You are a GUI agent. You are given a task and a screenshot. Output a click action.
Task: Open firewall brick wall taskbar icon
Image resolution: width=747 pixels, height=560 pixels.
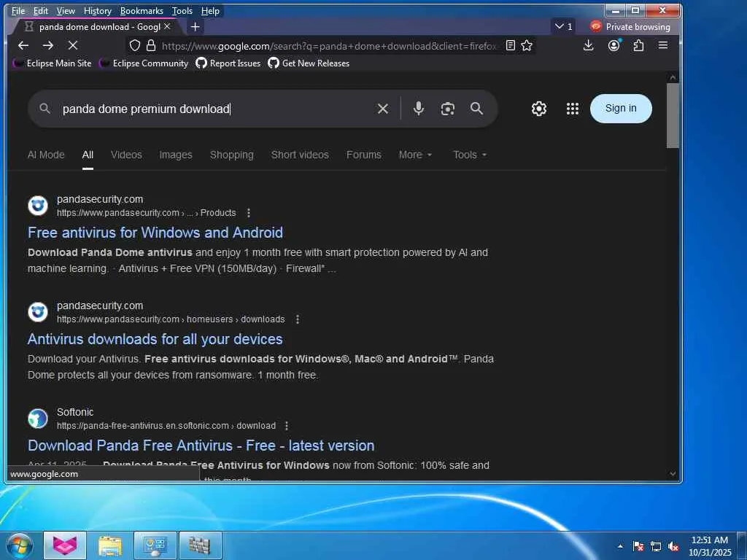200,545
